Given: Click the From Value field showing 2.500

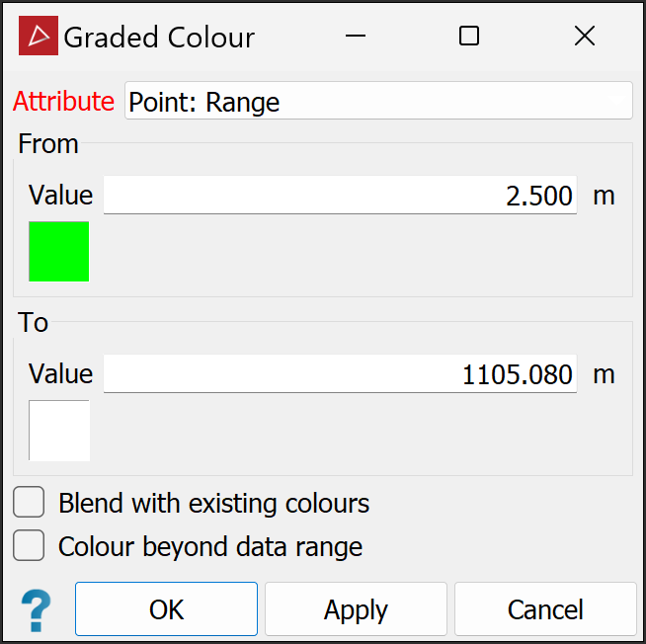Looking at the screenshot, I should 340,196.
